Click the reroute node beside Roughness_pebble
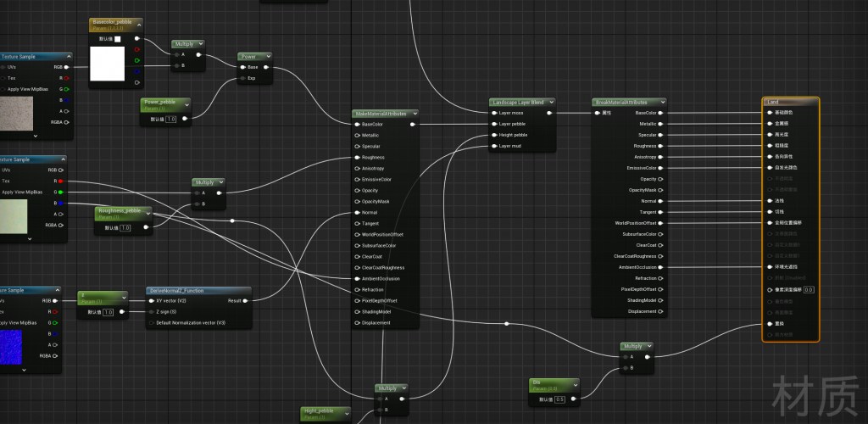The width and height of the screenshot is (868, 424). (232, 220)
